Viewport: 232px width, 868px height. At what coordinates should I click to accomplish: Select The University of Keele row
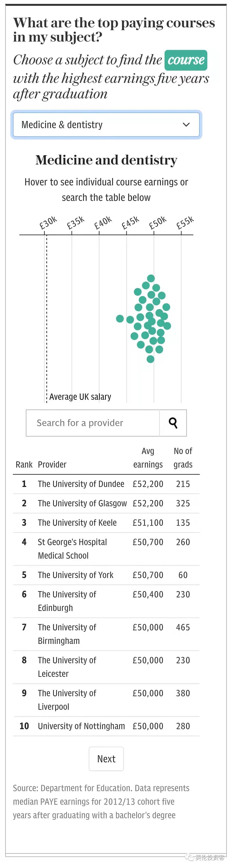pyautogui.click(x=106, y=523)
